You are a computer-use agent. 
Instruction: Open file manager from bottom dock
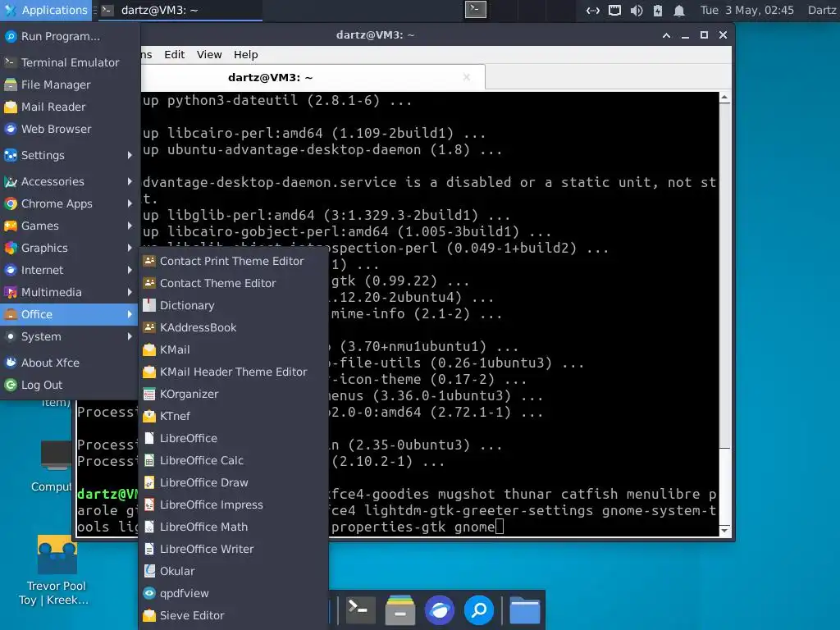pos(400,609)
